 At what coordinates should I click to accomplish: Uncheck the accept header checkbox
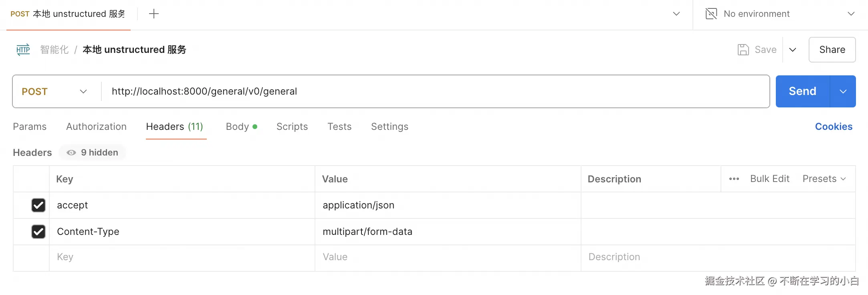[38, 205]
